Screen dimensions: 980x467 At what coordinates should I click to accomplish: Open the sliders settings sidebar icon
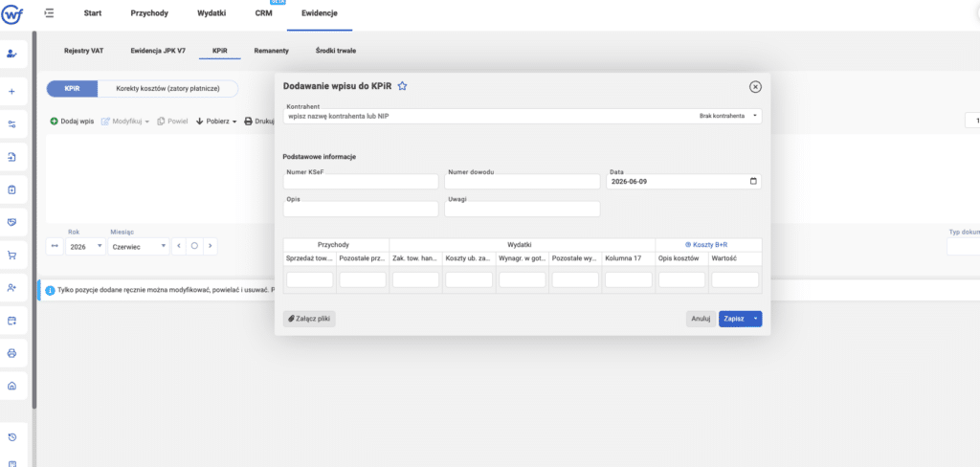tap(11, 123)
